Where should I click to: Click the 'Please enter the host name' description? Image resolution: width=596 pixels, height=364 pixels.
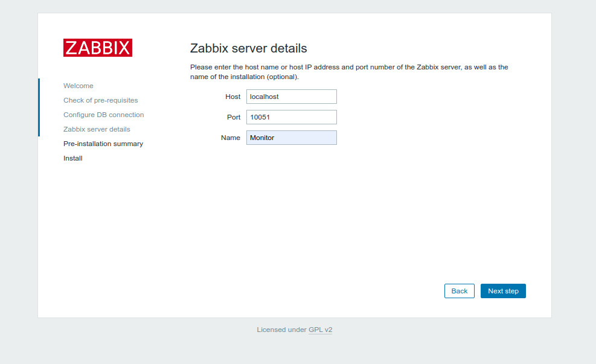pos(349,72)
